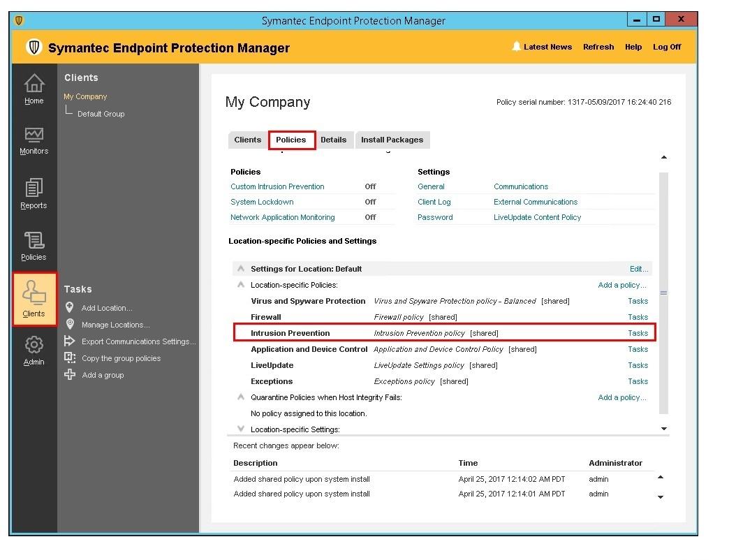This screenshot has height=560, width=729.
Task: Open General settings link
Action: (x=431, y=186)
